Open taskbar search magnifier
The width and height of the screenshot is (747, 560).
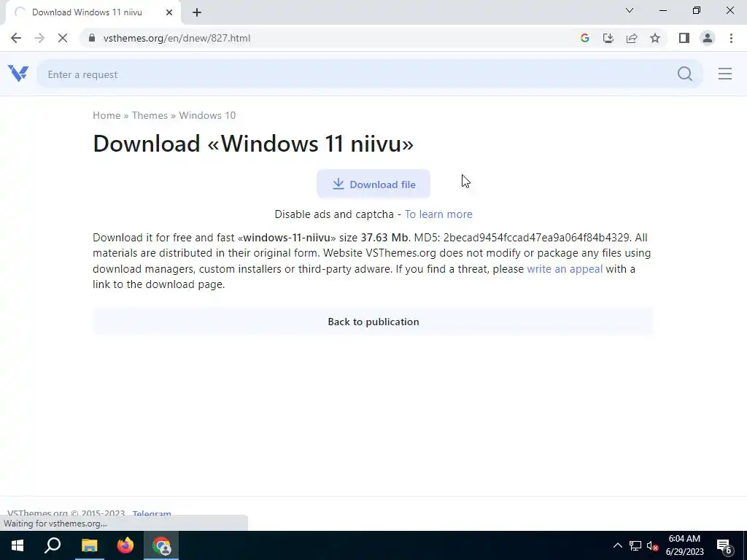53,545
